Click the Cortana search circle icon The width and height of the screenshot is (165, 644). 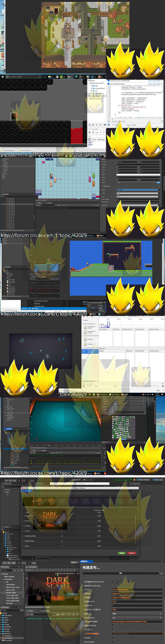point(7,77)
